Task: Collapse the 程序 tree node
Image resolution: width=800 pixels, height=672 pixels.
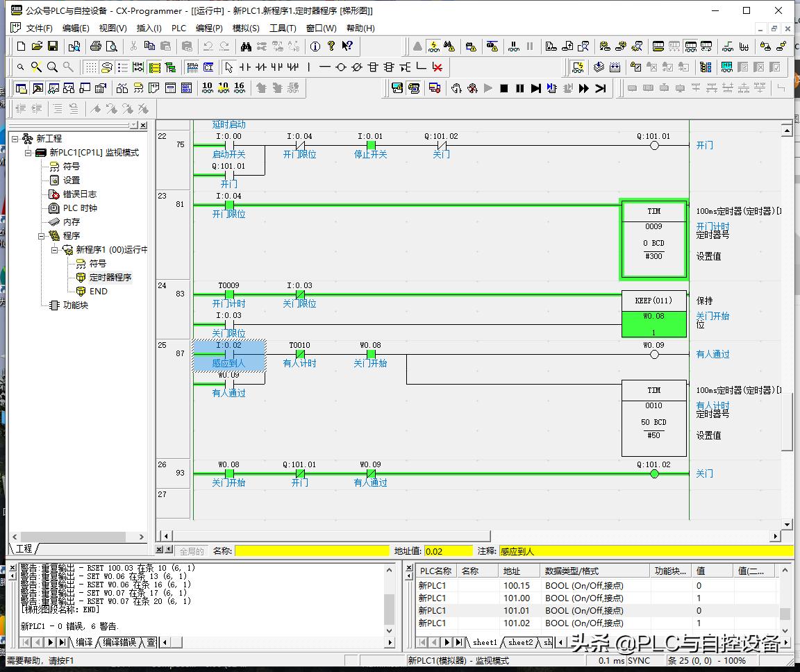Action: point(42,235)
